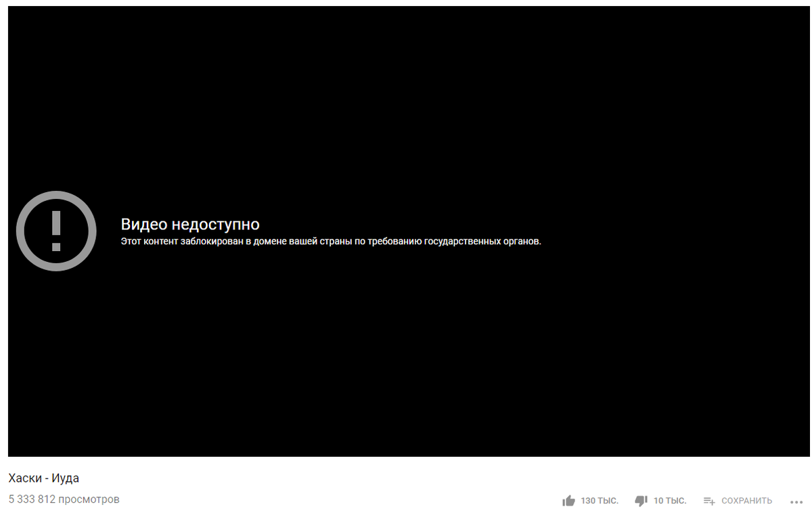Click the 5 333 812 просмотров view count
The width and height of the screenshot is (812, 517).
click(x=64, y=499)
